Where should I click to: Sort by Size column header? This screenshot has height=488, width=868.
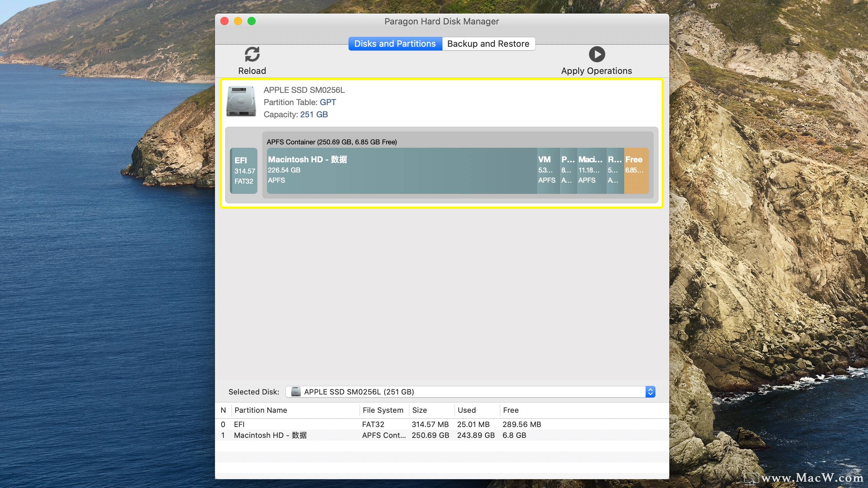(x=432, y=410)
